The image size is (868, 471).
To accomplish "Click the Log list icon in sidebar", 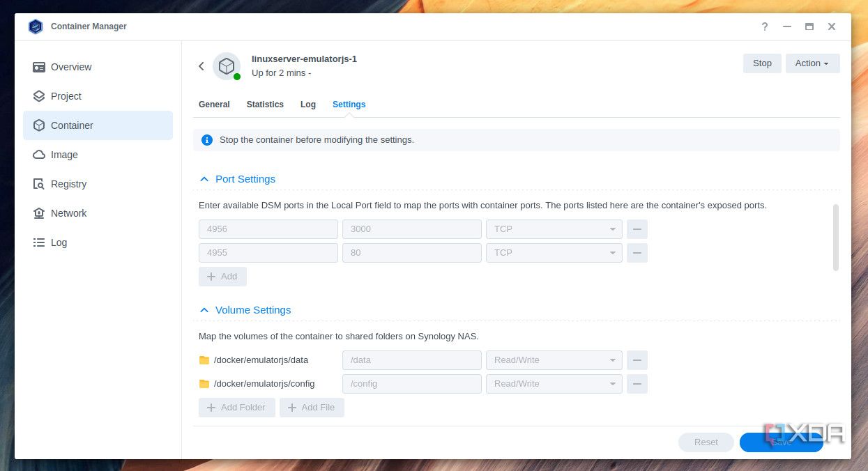I will (x=39, y=242).
